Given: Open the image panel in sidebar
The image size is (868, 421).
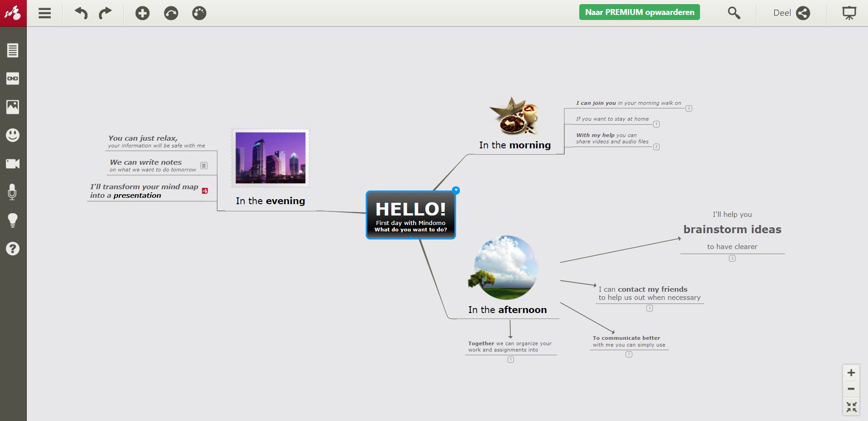Looking at the screenshot, I should [13, 107].
